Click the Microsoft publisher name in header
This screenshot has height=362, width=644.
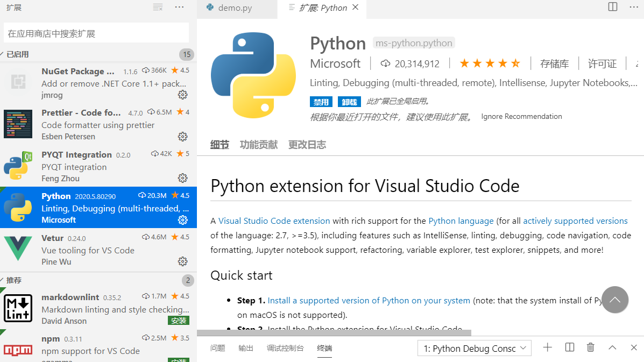[335, 63]
